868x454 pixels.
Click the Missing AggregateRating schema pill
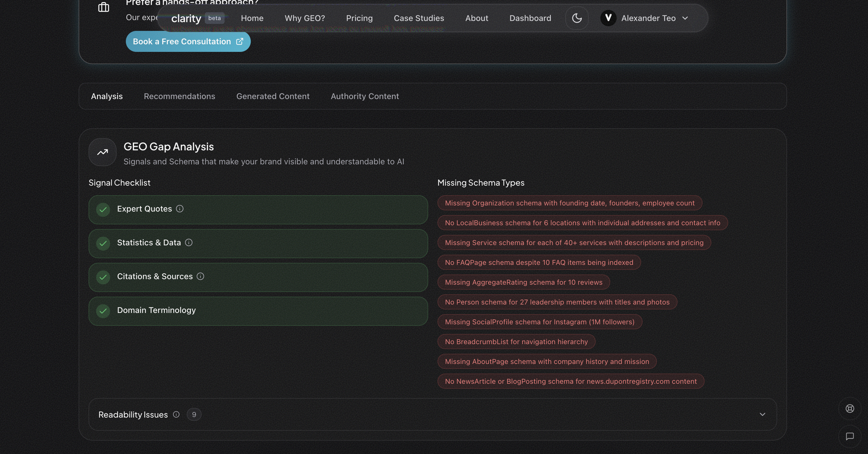click(523, 282)
